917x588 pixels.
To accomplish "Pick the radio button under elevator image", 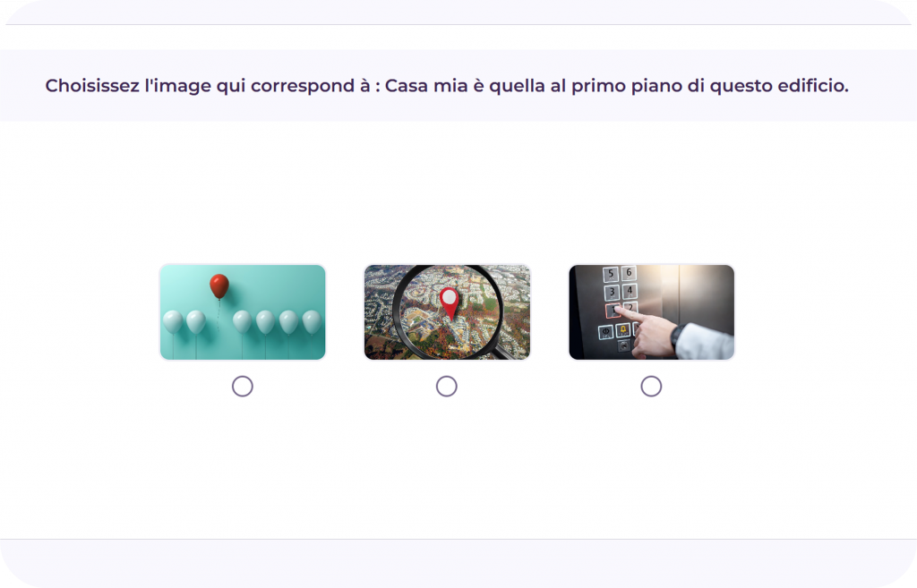I will point(651,387).
